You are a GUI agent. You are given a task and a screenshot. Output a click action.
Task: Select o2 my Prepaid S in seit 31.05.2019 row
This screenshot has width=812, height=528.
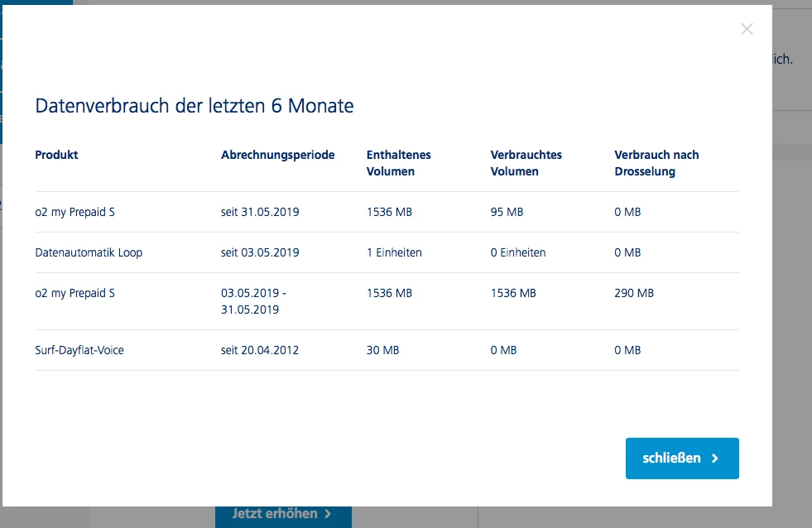click(75, 212)
